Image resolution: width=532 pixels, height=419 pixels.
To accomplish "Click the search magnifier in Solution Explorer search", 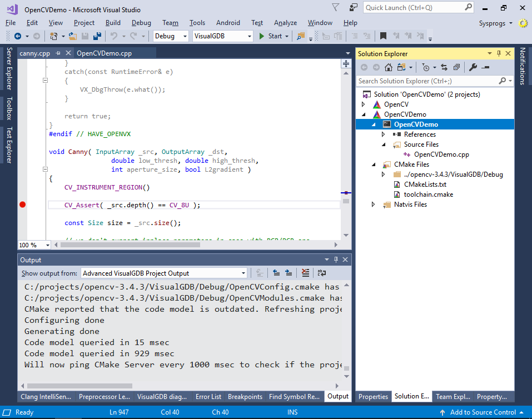I will click(503, 81).
